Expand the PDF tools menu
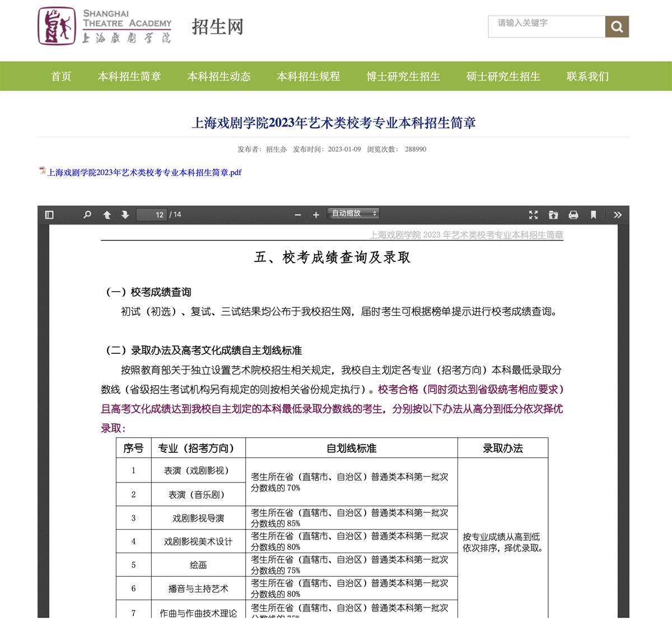Image resolution: width=672 pixels, height=636 pixels. point(617,215)
